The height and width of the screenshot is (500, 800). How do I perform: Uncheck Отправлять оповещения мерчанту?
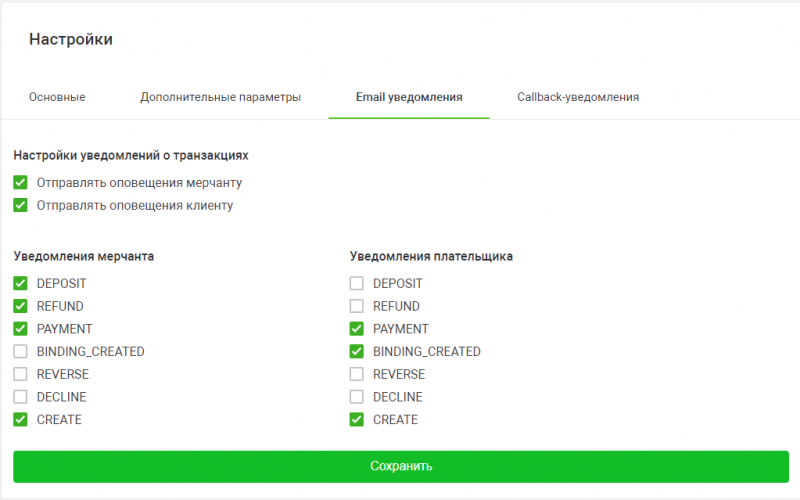20,182
